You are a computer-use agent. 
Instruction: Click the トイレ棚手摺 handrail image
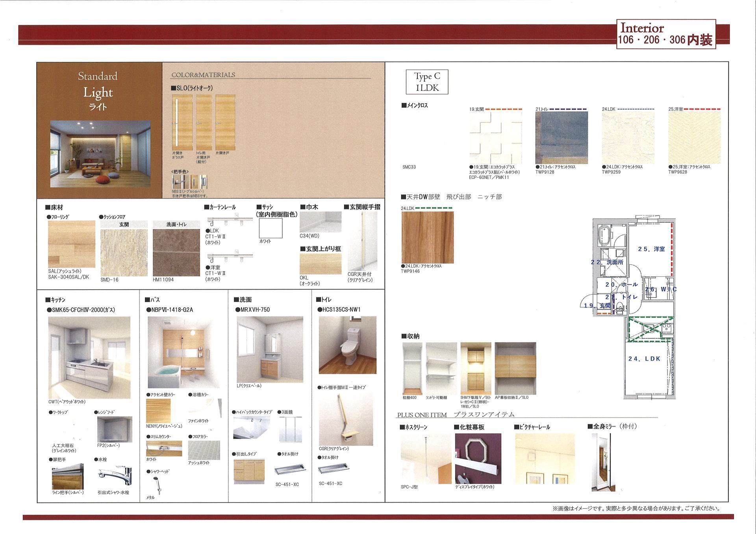click(x=346, y=418)
